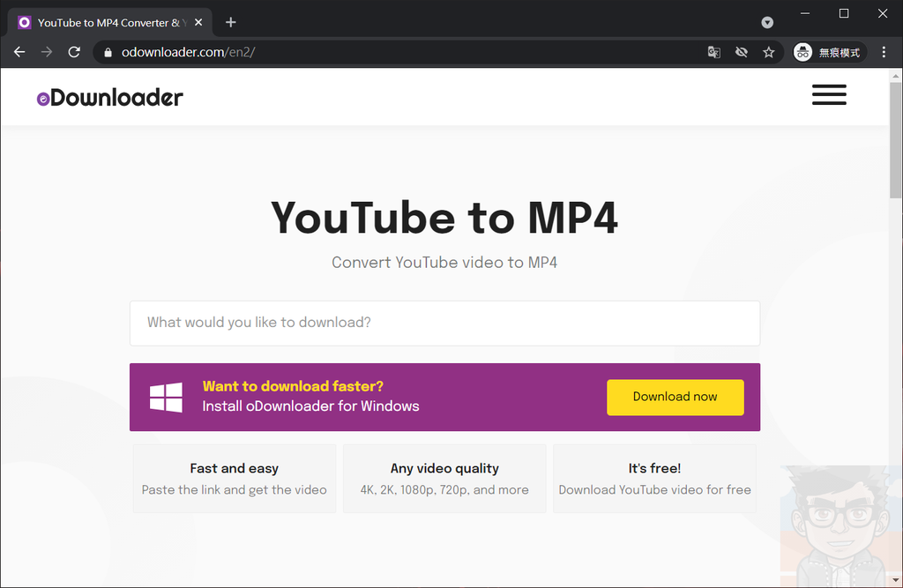The image size is (903, 588).
Task: Click 'Want to download faster?' text
Action: tap(293, 386)
